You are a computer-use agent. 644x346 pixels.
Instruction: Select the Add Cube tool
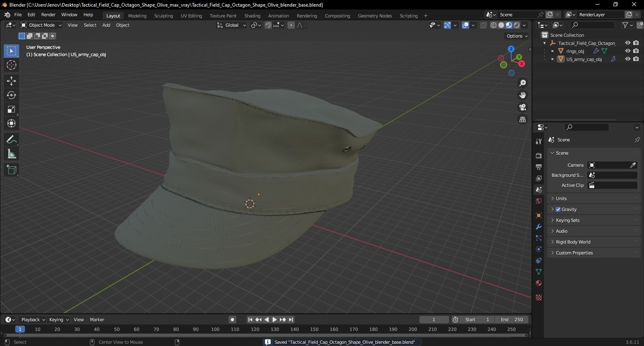point(11,170)
